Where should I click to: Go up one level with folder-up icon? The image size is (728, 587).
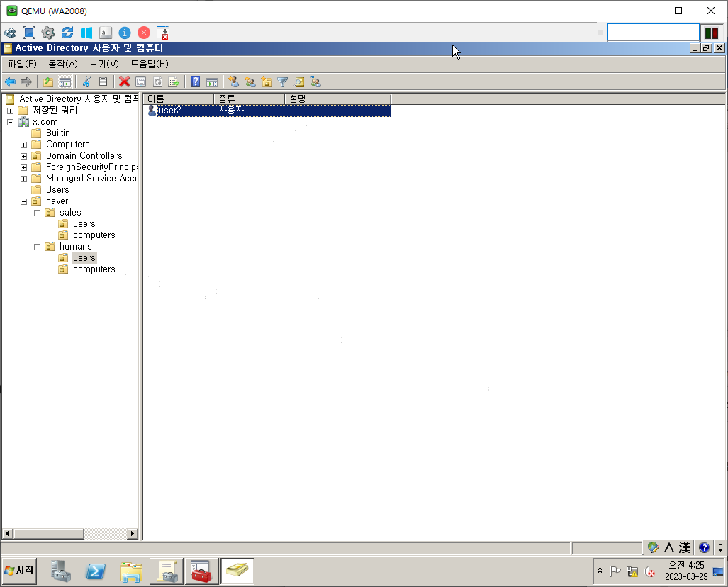pyautogui.click(x=48, y=82)
